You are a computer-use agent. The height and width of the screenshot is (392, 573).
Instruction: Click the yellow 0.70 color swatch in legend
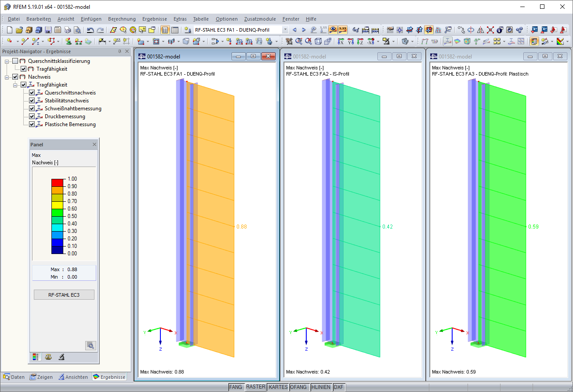click(58, 205)
